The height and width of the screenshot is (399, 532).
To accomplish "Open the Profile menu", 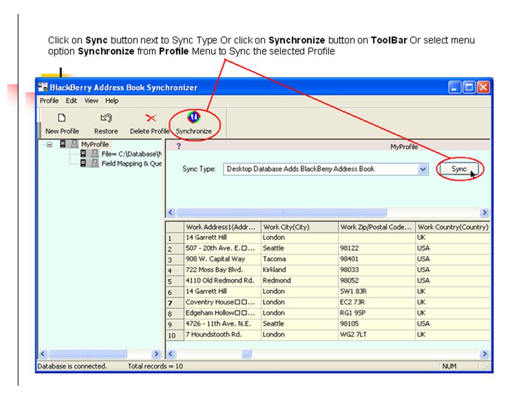I will [x=49, y=101].
